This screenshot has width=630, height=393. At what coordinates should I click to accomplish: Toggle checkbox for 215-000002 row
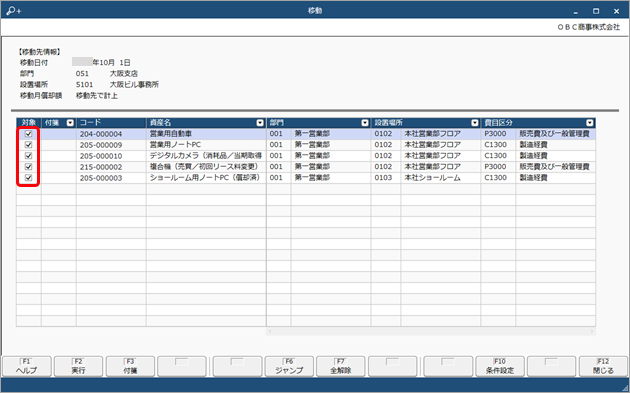pos(29,167)
